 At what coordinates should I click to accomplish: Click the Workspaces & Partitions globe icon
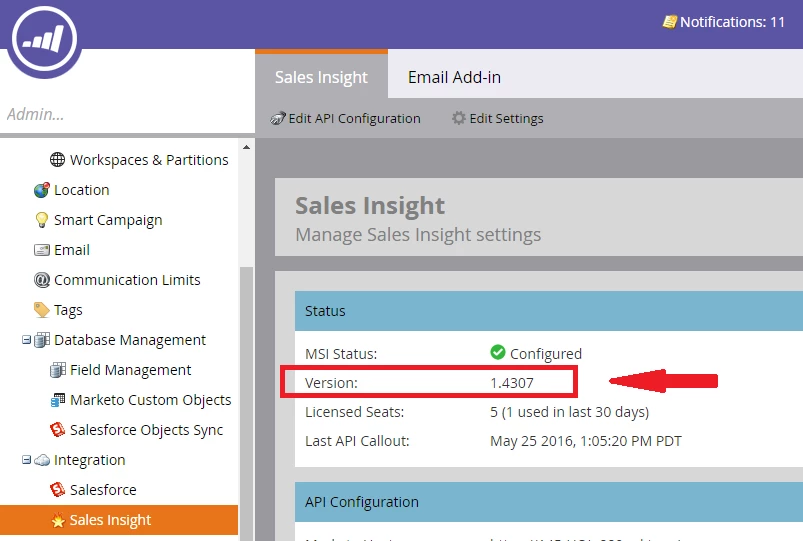coord(57,160)
